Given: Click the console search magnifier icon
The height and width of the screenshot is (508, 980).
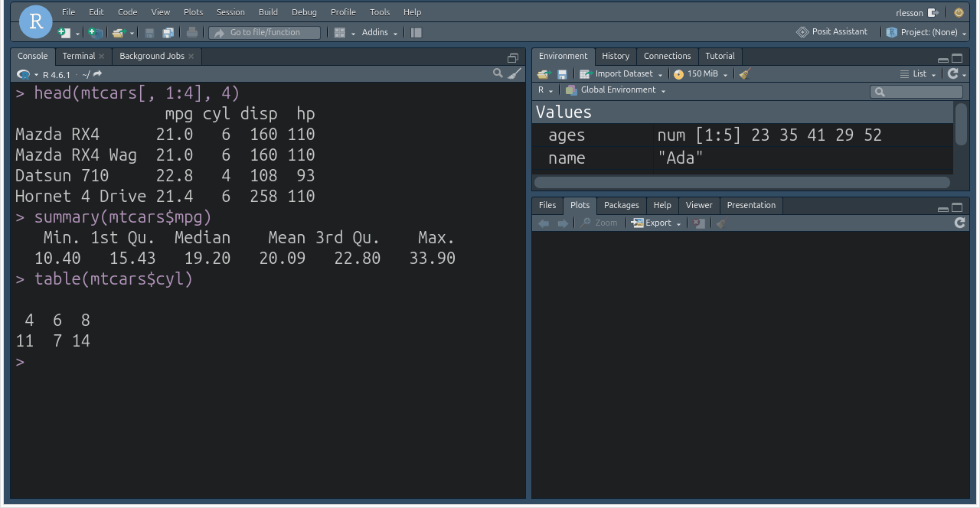Looking at the screenshot, I should [x=498, y=73].
